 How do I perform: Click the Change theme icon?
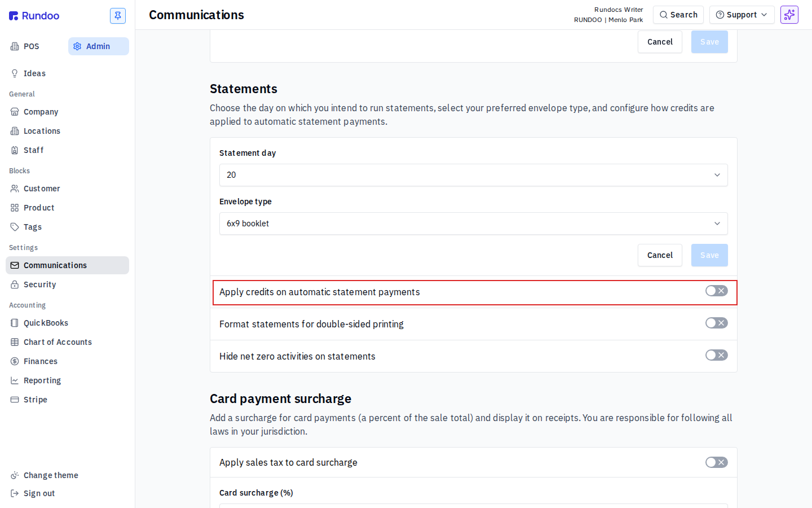point(15,475)
